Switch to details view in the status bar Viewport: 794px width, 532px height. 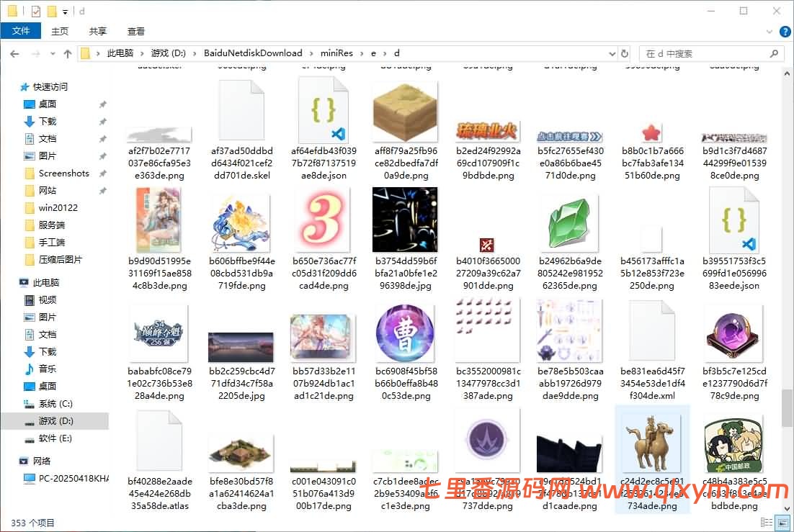tap(766, 522)
